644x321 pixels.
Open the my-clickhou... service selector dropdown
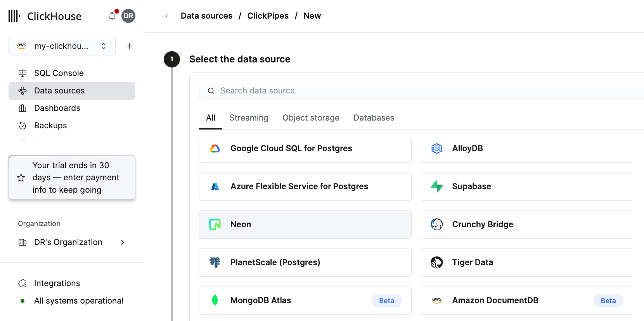click(x=62, y=46)
